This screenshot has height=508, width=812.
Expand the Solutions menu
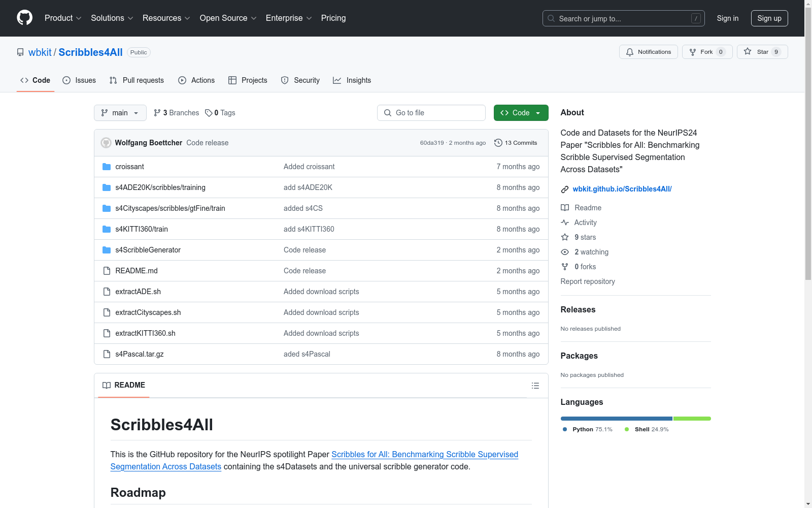click(x=112, y=18)
